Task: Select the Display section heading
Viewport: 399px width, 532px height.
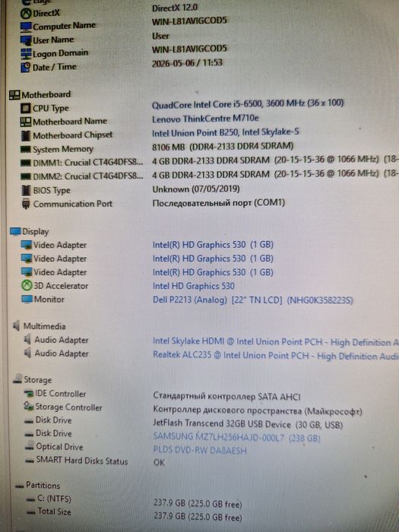Action: click(36, 232)
